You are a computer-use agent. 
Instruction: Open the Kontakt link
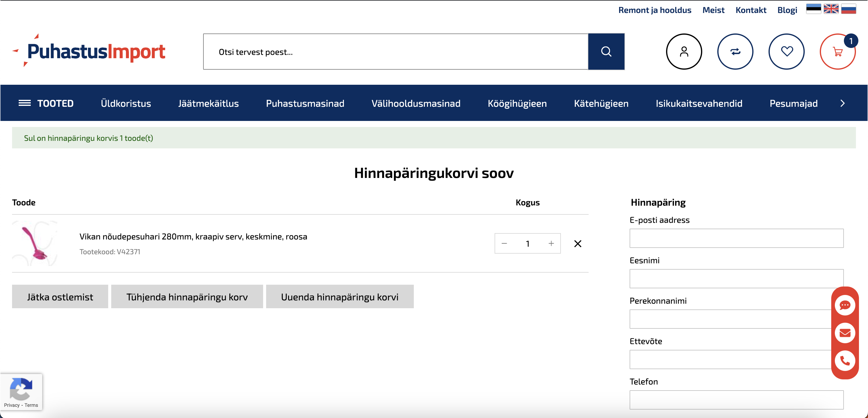click(751, 10)
